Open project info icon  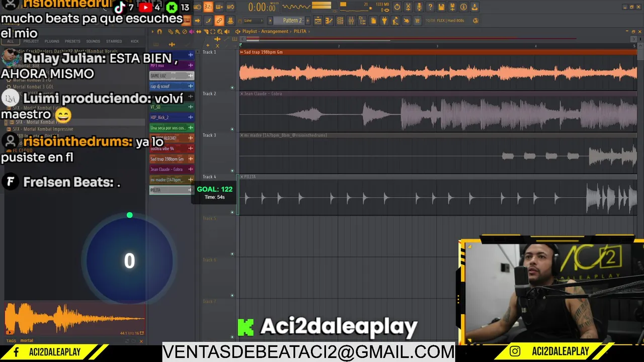(x=463, y=7)
